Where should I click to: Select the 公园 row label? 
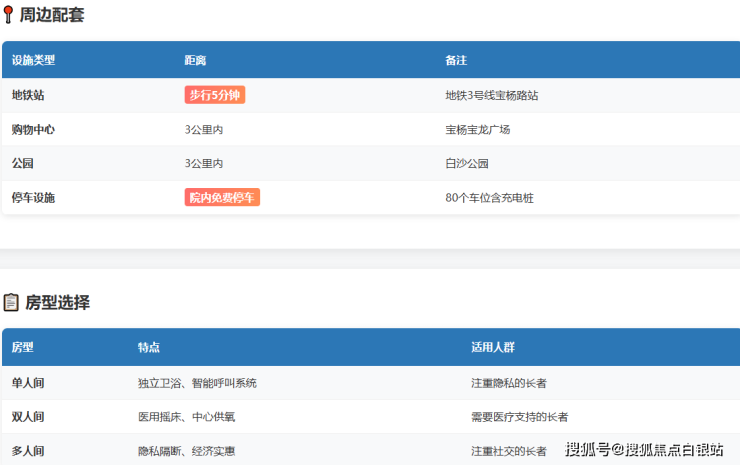pyautogui.click(x=23, y=163)
